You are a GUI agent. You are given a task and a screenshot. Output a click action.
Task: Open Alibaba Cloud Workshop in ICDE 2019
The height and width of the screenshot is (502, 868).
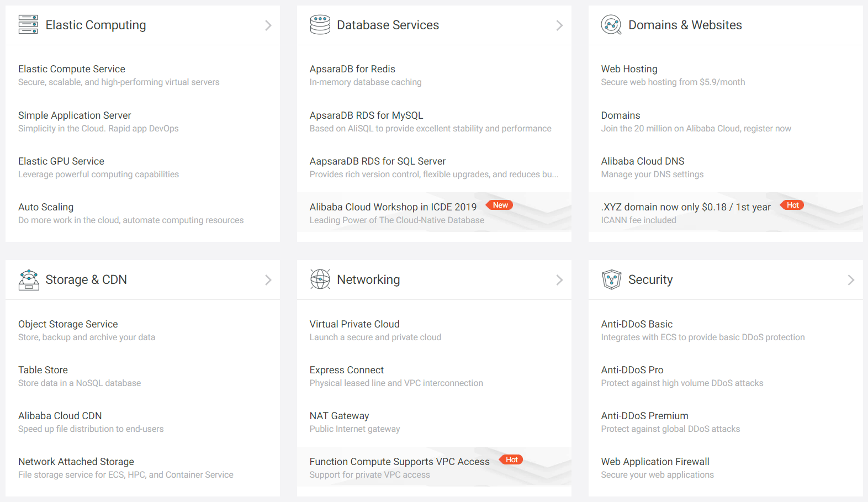tap(393, 207)
